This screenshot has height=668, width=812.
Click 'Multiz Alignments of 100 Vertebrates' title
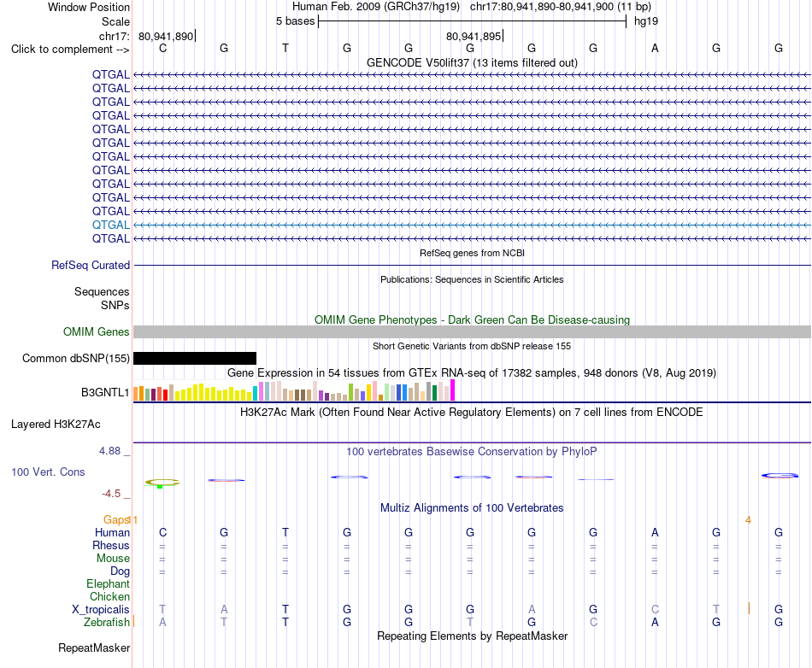click(x=472, y=508)
